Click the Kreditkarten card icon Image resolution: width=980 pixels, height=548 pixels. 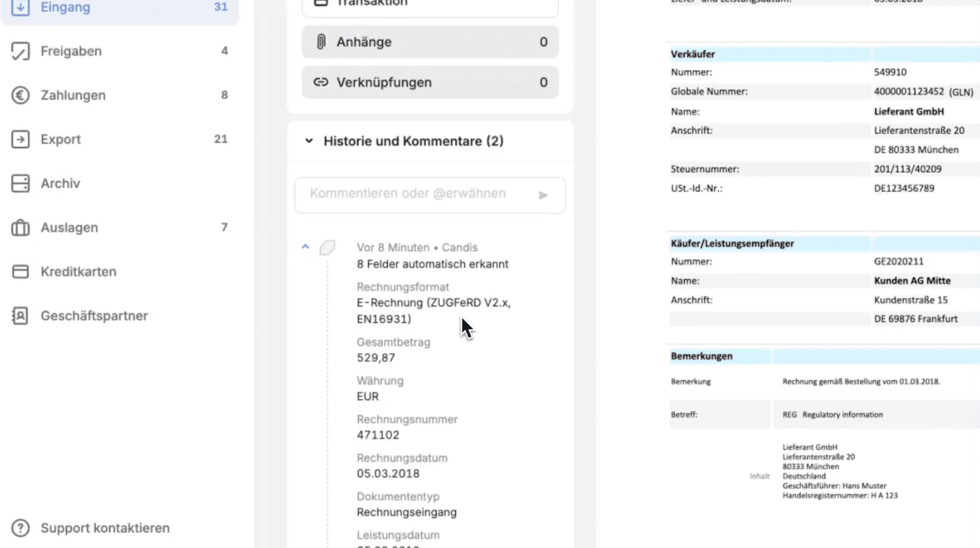tap(20, 272)
